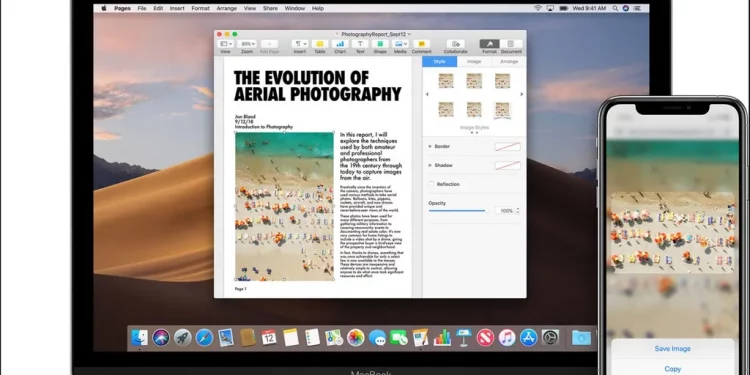Click the Text box toolbar icon
The height and width of the screenshot is (375, 750).
pyautogui.click(x=360, y=44)
